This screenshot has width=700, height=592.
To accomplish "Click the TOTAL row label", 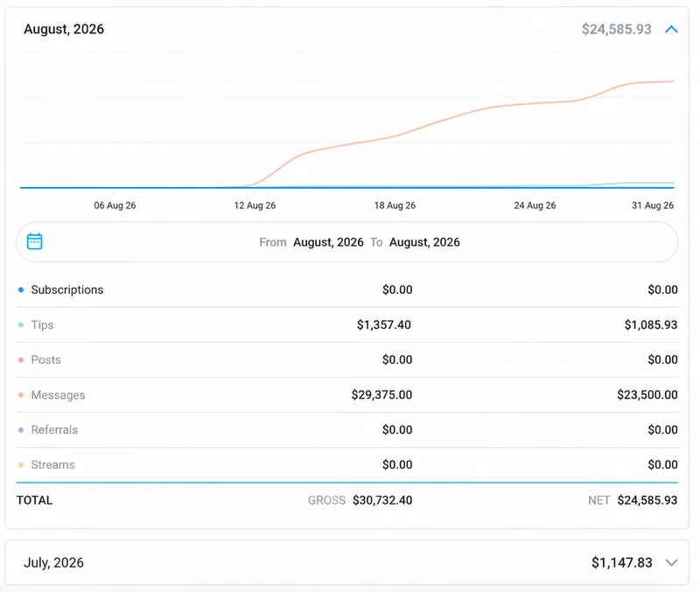I will tap(34, 500).
